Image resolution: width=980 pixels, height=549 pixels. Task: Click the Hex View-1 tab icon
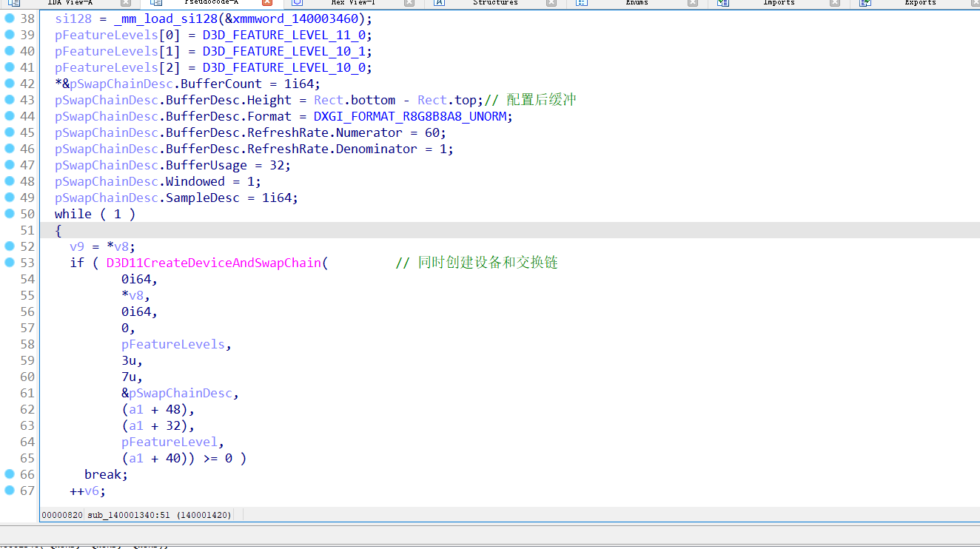297,3
